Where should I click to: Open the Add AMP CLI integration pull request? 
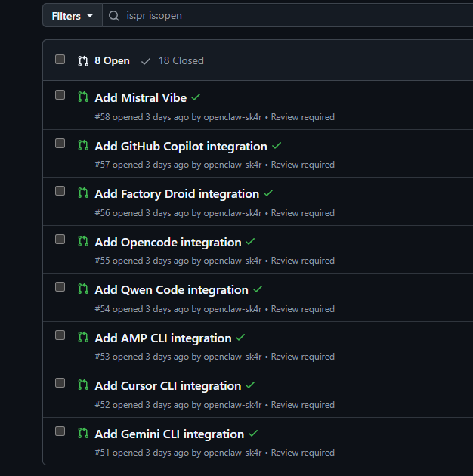coord(163,338)
